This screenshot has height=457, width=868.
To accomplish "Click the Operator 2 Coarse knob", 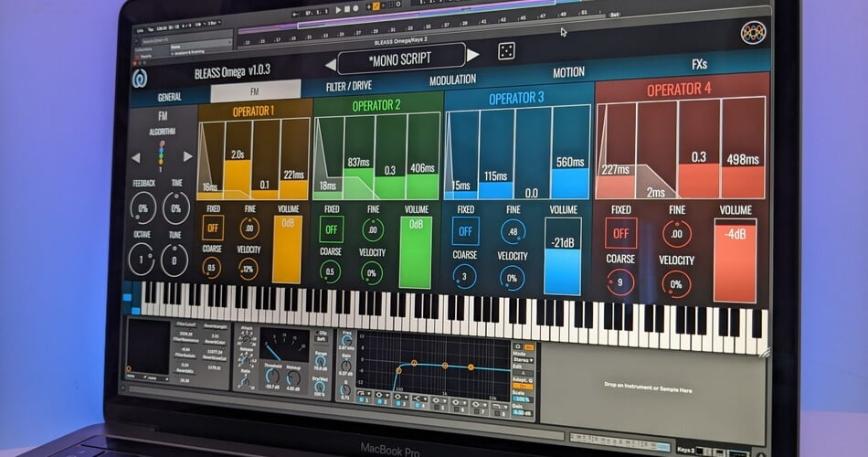I will click(331, 271).
